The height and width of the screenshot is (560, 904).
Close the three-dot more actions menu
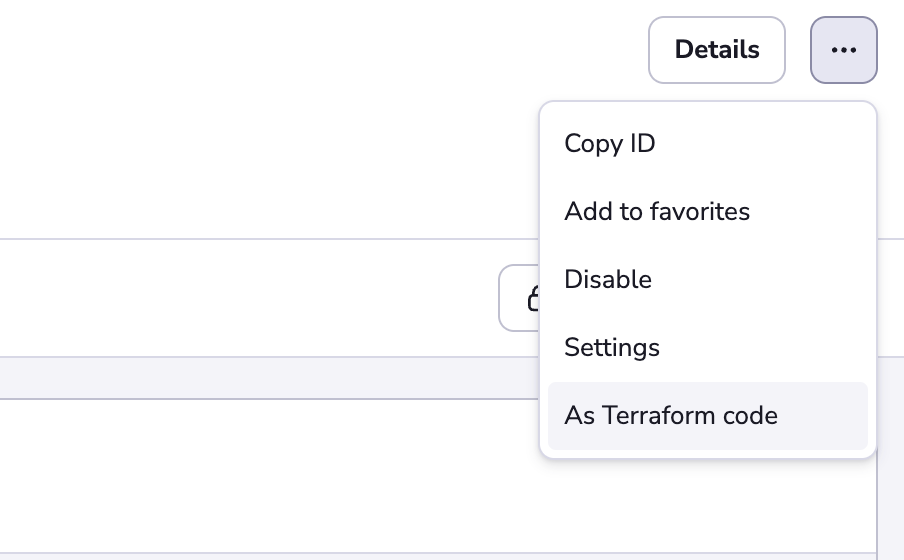pyautogui.click(x=843, y=50)
